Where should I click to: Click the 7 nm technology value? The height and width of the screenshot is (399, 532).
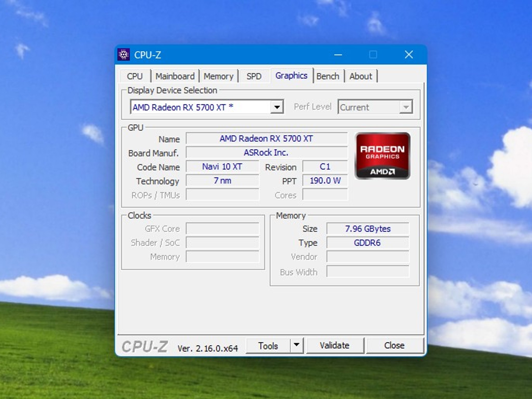coord(222,181)
